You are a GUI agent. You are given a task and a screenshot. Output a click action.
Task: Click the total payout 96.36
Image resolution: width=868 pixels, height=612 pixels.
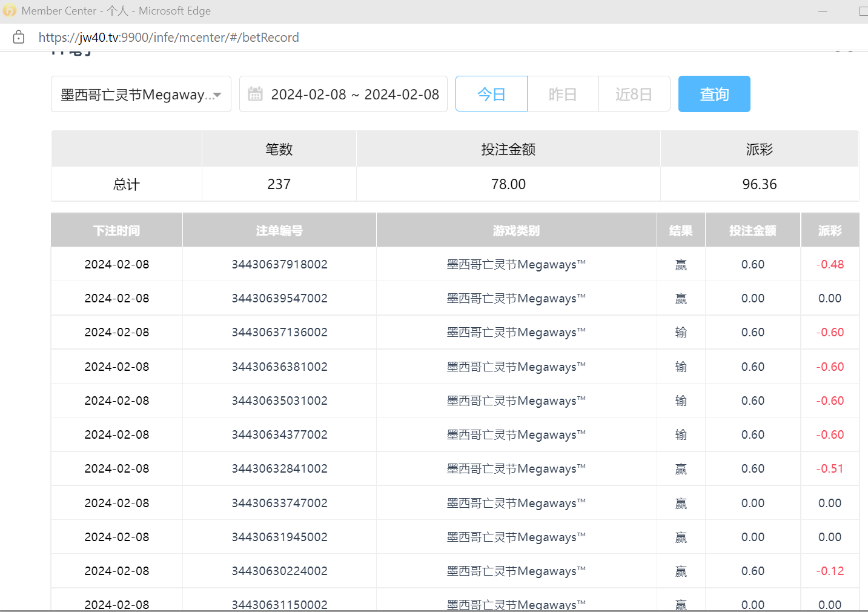[760, 184]
